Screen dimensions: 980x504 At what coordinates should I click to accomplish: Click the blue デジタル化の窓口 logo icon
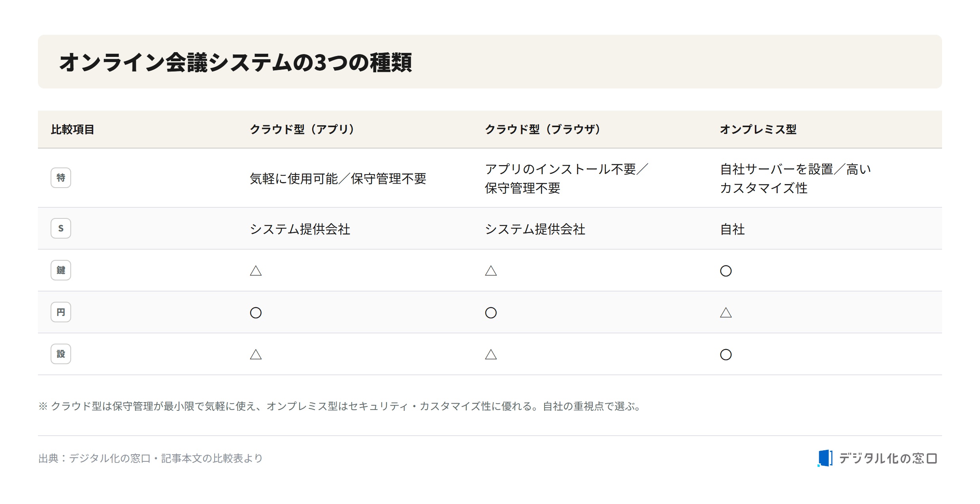click(825, 458)
